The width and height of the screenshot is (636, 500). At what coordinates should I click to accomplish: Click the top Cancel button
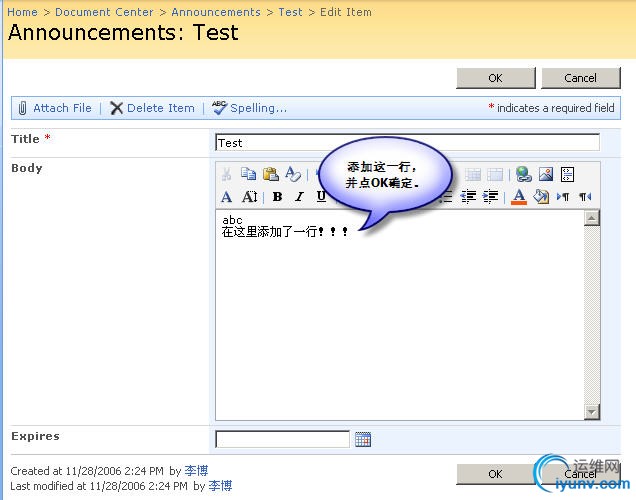click(580, 78)
